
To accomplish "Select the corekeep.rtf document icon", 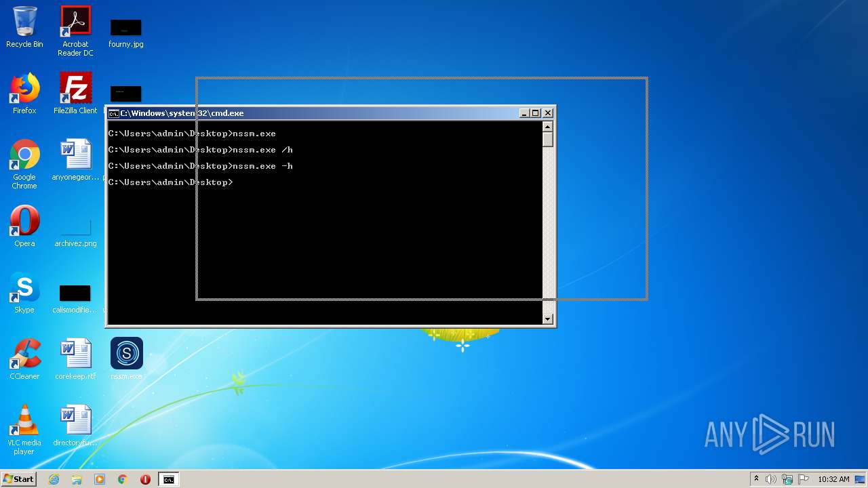I will [x=75, y=359].
